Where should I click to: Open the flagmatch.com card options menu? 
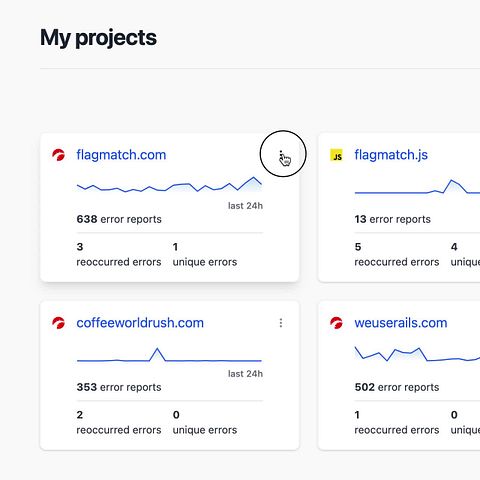(281, 155)
